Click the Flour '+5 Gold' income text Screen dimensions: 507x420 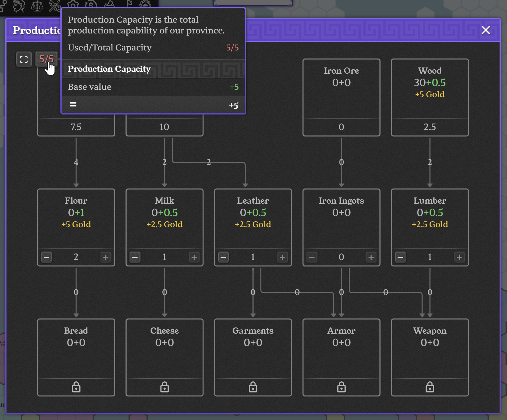coord(76,224)
